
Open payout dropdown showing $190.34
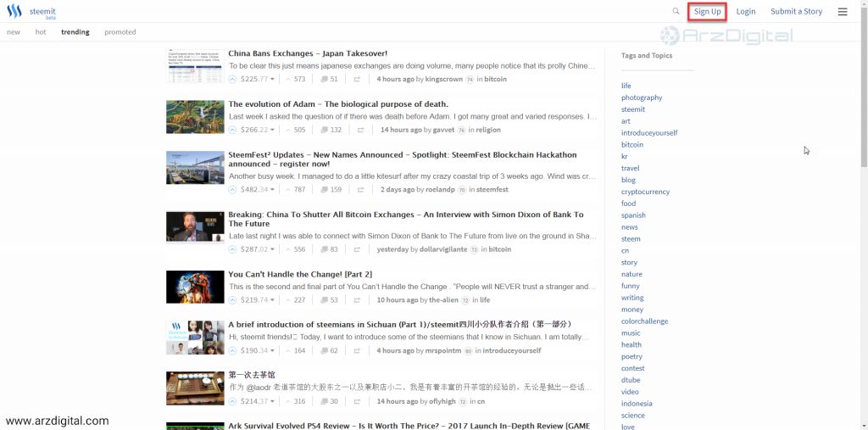point(272,351)
